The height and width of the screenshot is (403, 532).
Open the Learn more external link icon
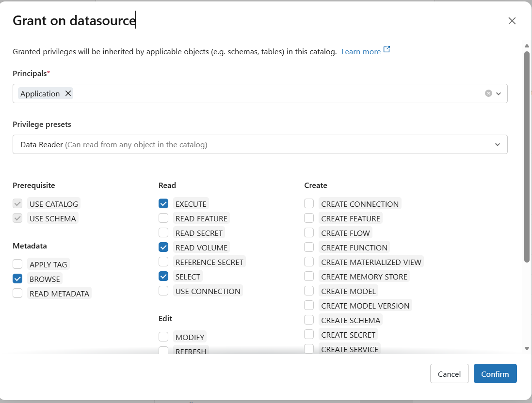[387, 49]
